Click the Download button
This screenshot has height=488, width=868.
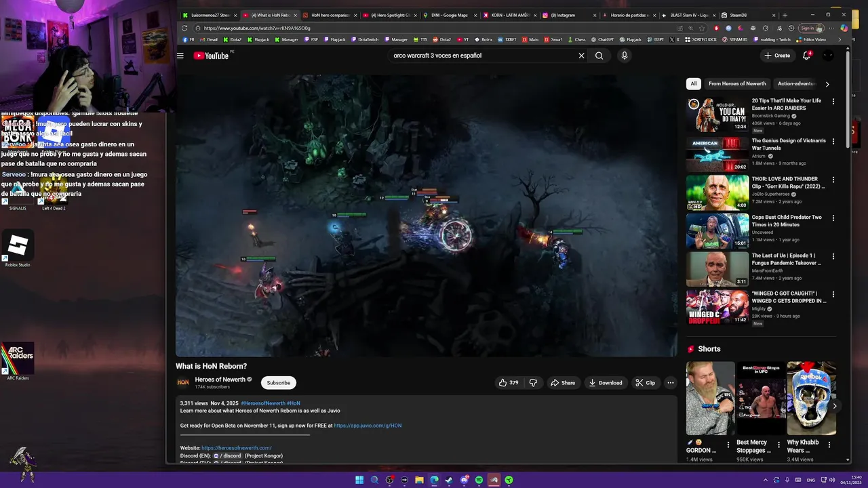click(x=606, y=383)
